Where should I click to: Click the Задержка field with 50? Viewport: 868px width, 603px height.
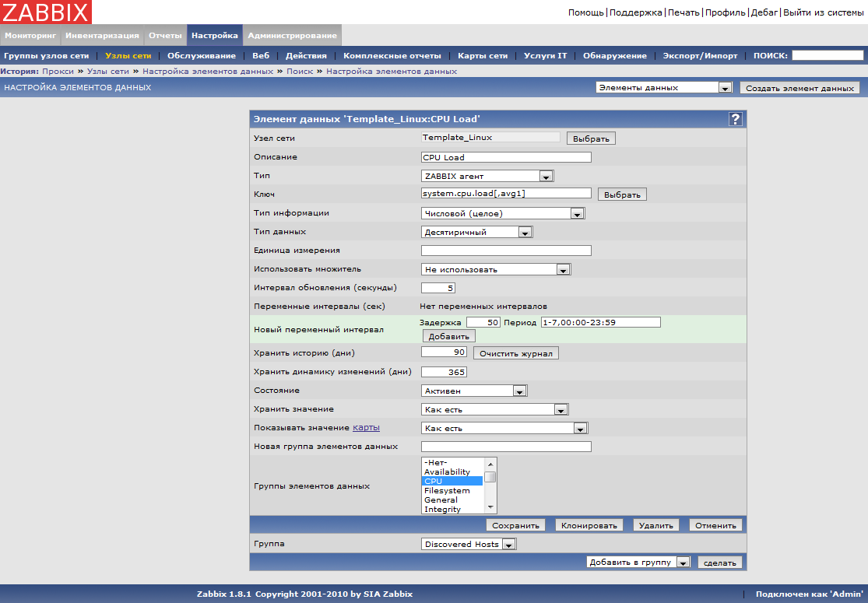pyautogui.click(x=483, y=323)
